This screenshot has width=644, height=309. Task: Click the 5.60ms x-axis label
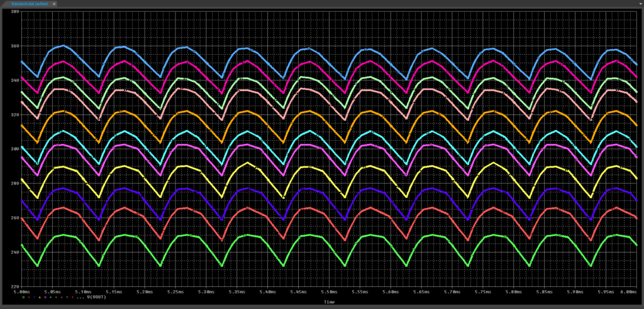391,292
